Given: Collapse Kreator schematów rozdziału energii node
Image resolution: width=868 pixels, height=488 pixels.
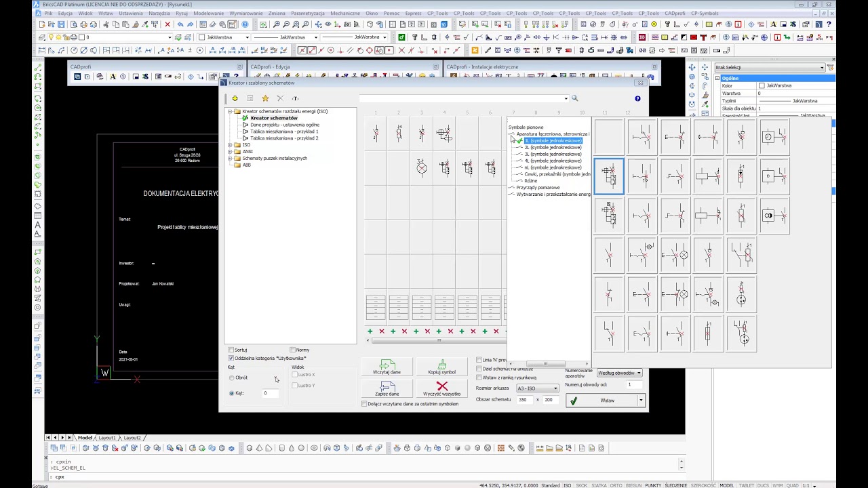Looking at the screenshot, I should point(230,111).
